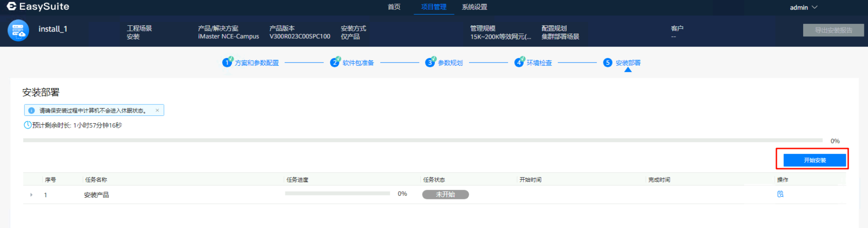The image size is (868, 228).
Task: Open the admin user dropdown
Action: 803,7
